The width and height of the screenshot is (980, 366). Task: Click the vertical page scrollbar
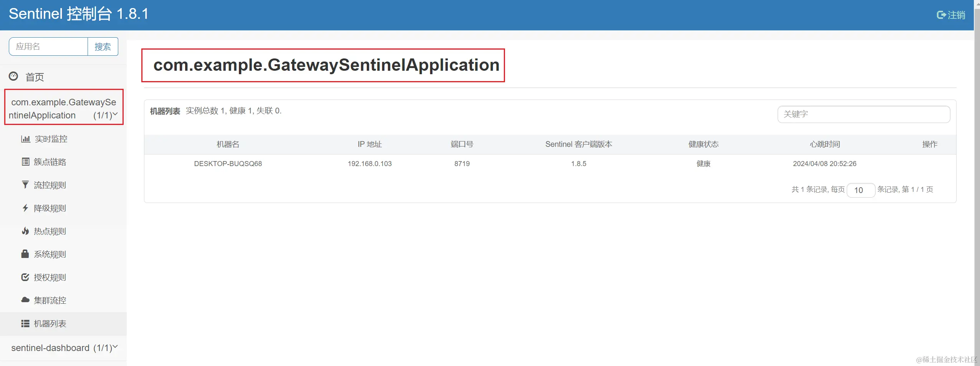977,183
